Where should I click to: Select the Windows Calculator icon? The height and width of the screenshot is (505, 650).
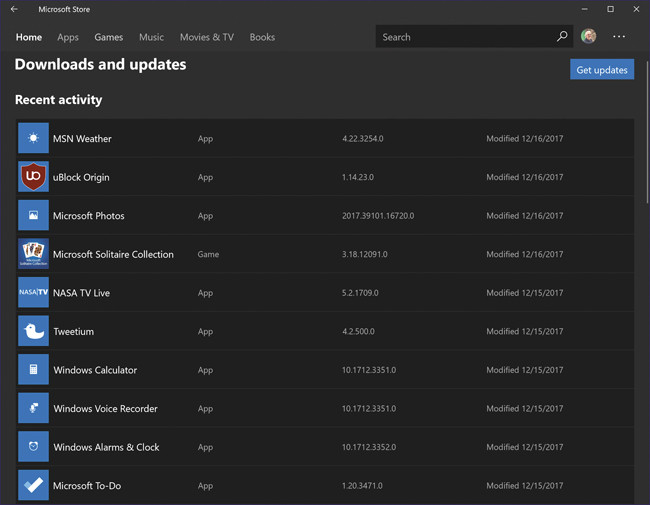click(x=33, y=370)
